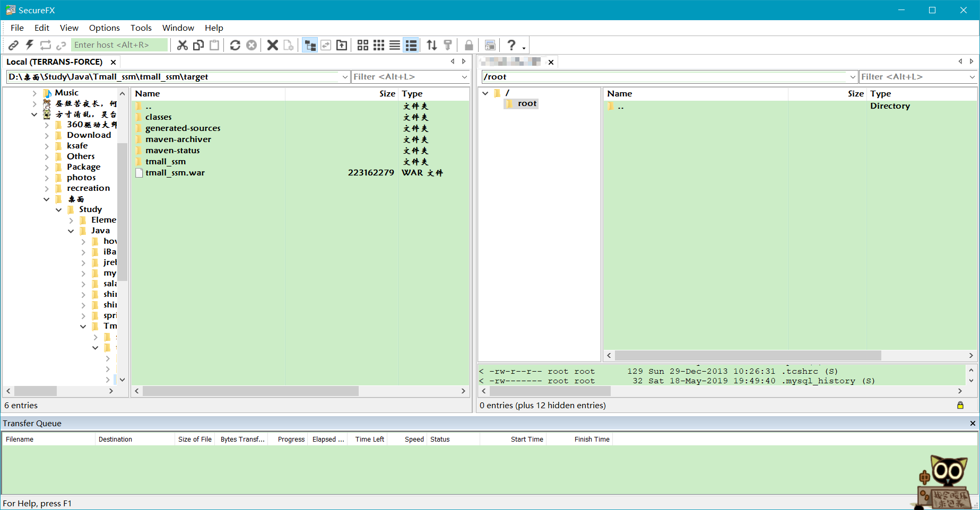Click the Enter host input field
980x510 pixels.
(119, 45)
